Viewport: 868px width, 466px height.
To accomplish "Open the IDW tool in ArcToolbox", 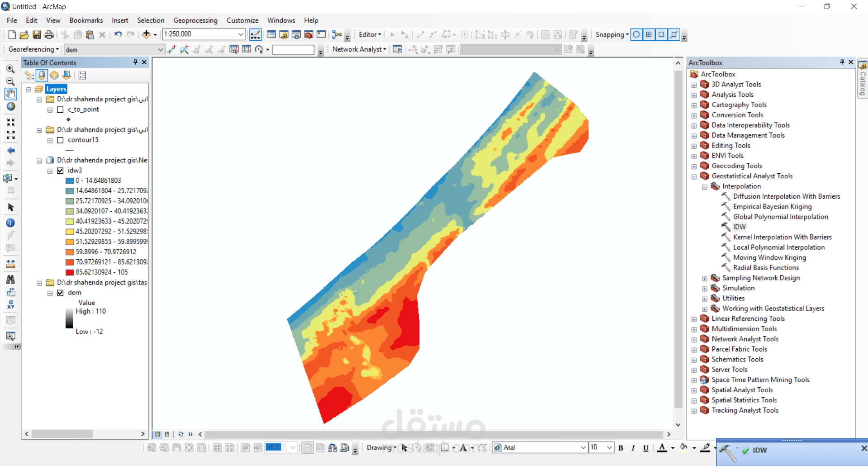I will click(x=740, y=227).
